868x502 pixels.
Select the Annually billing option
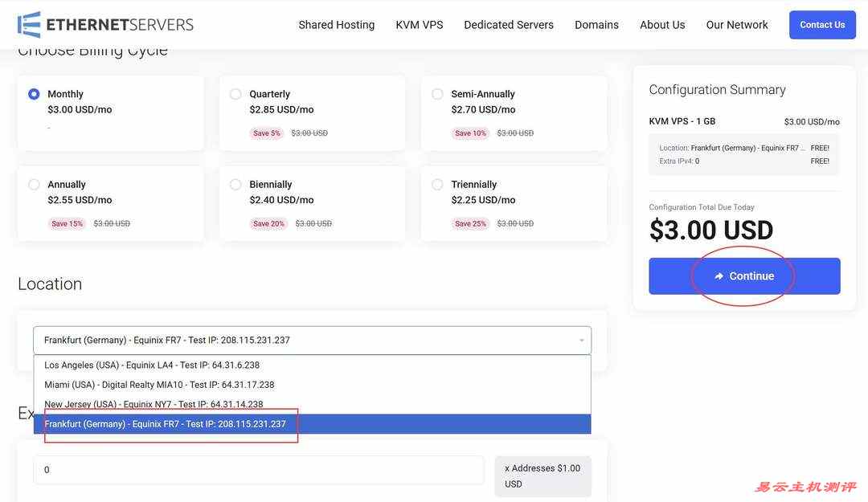(34, 184)
